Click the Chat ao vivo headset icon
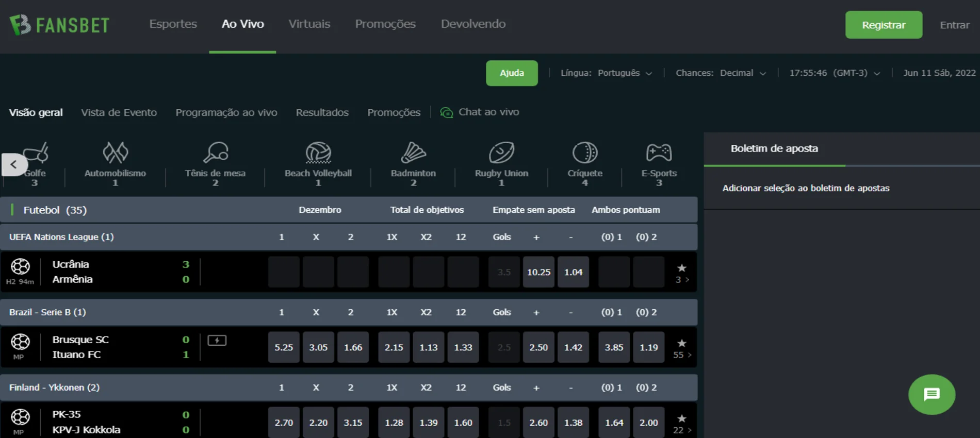The image size is (980, 438). click(447, 112)
